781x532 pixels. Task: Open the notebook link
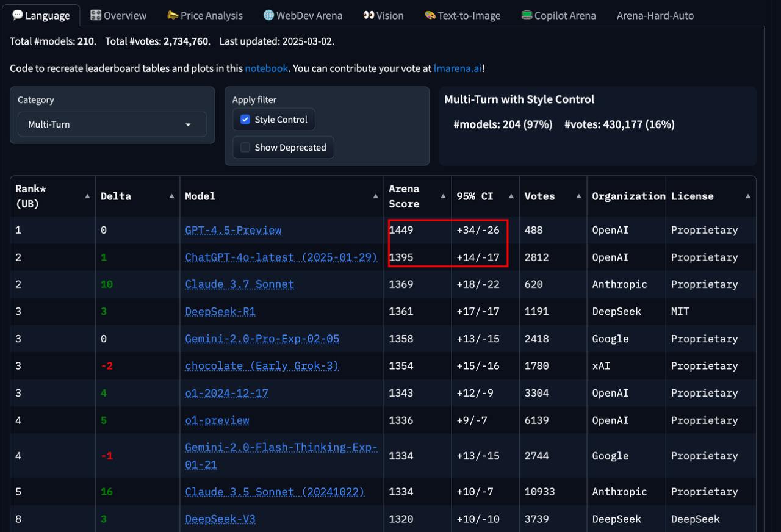pos(267,68)
